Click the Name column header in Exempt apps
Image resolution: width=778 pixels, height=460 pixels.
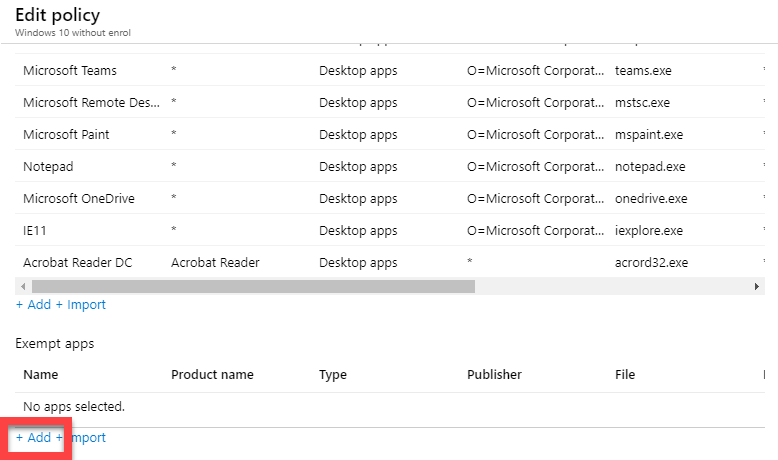41,375
